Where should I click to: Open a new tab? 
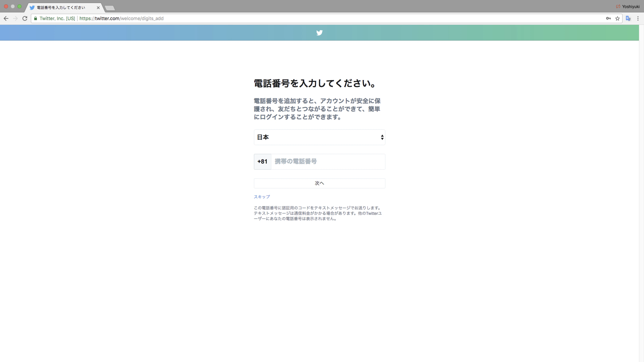(x=110, y=8)
